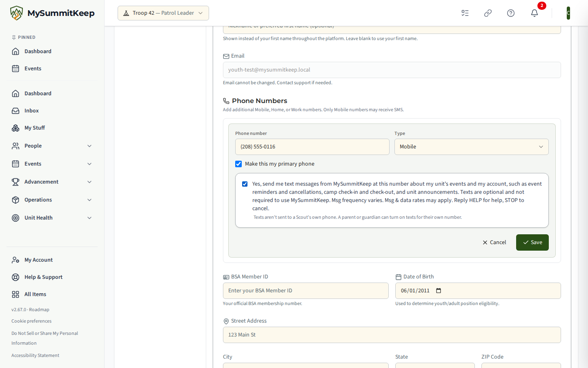Save the phone number
Image resolution: width=588 pixels, height=368 pixels.
(x=532, y=242)
